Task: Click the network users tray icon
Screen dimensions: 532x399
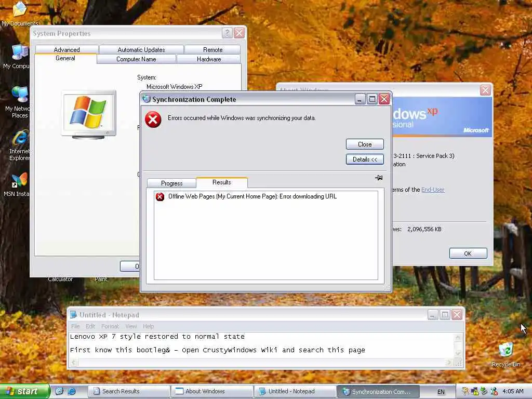Action: click(x=494, y=391)
